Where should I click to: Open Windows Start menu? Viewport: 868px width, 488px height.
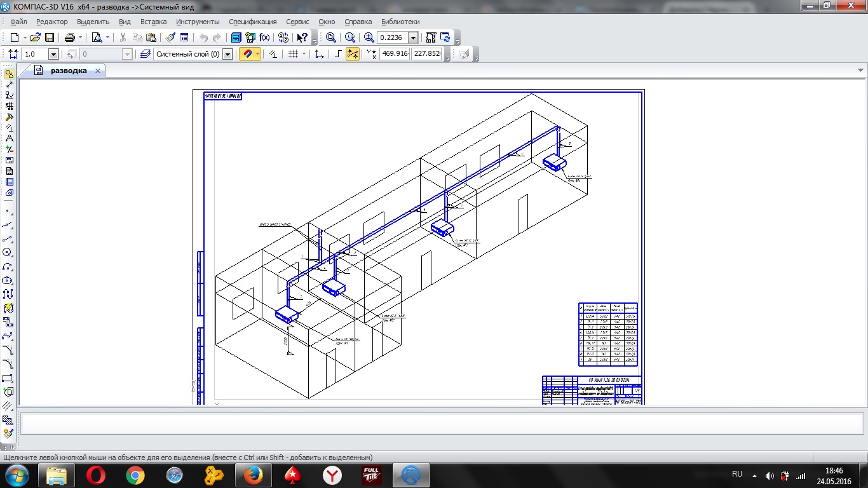click(17, 475)
